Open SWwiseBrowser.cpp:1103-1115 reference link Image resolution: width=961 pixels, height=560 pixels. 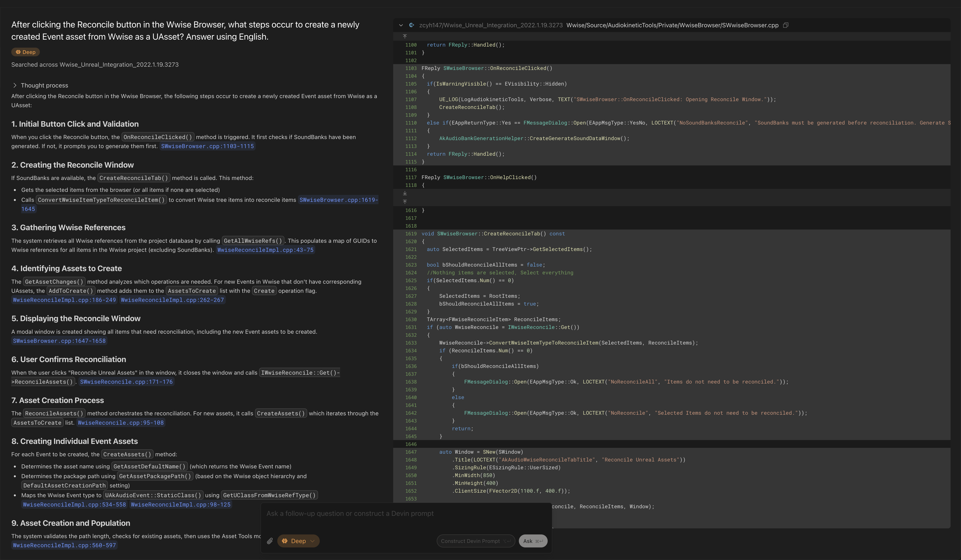[207, 146]
